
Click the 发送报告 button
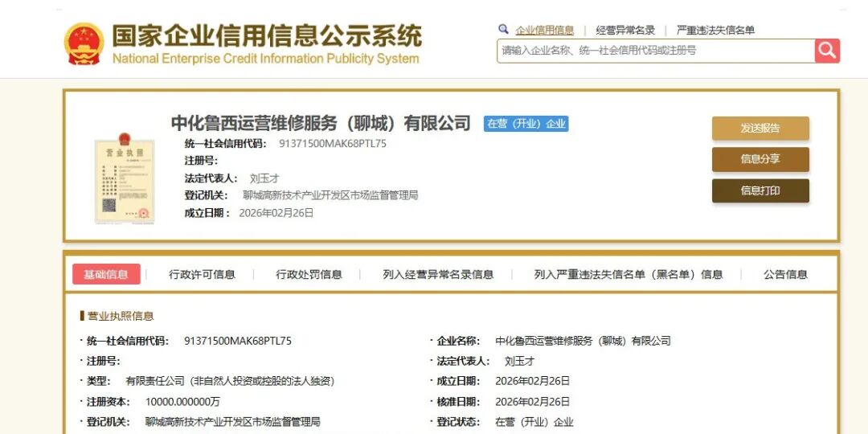click(x=760, y=129)
